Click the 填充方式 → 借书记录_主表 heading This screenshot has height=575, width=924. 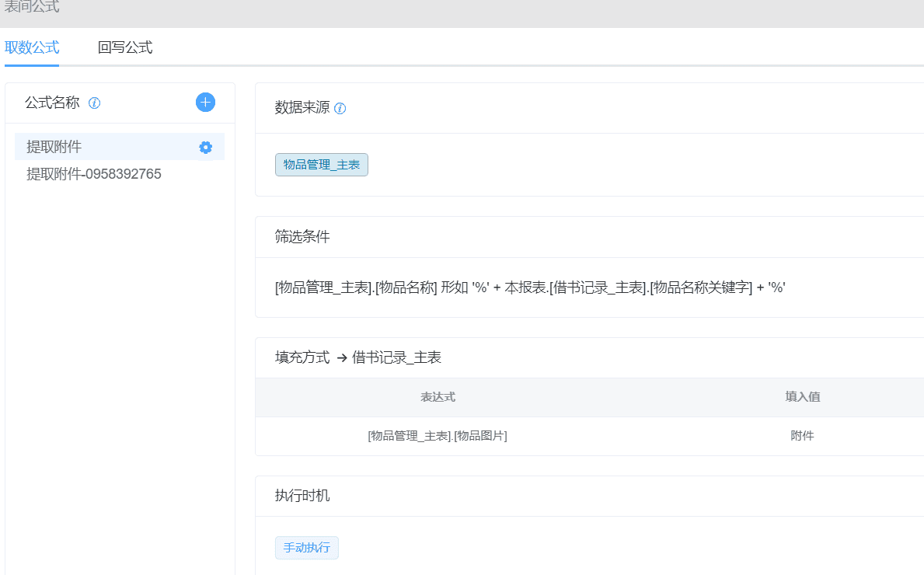357,357
